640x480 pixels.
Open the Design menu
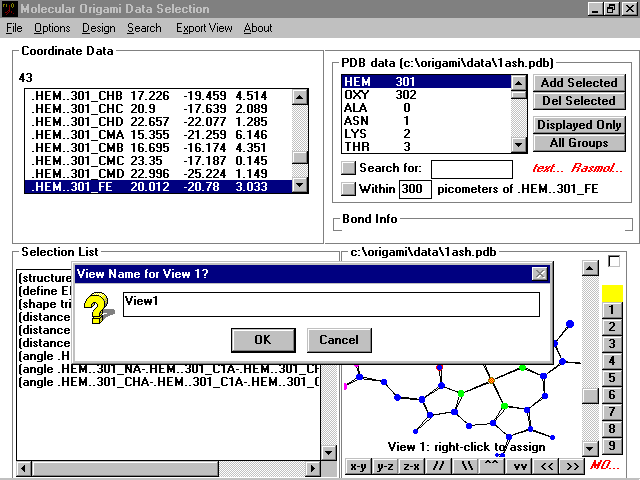pyautogui.click(x=98, y=28)
